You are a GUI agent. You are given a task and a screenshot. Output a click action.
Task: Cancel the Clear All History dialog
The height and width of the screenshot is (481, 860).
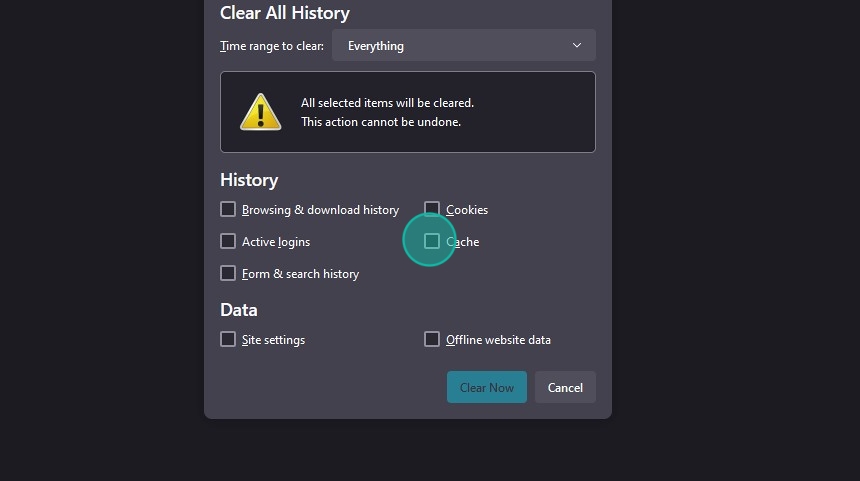click(x=565, y=387)
